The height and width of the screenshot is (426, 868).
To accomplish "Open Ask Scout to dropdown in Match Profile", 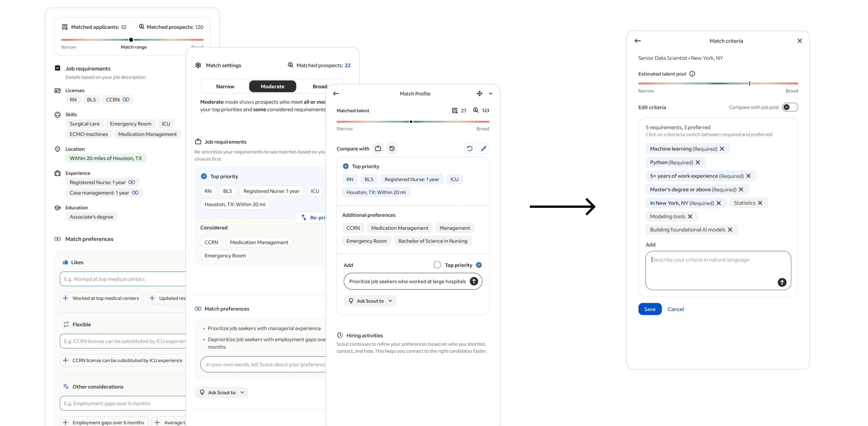I will (x=370, y=301).
